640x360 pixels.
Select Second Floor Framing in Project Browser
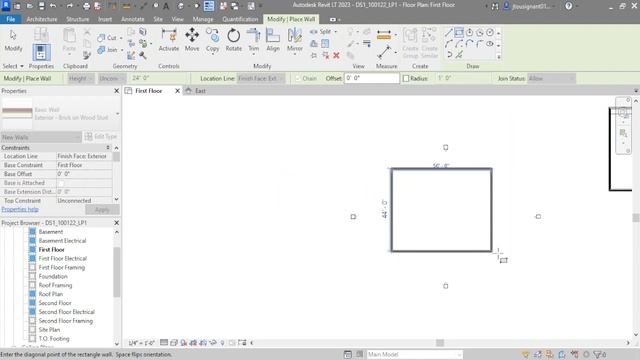coord(66,321)
